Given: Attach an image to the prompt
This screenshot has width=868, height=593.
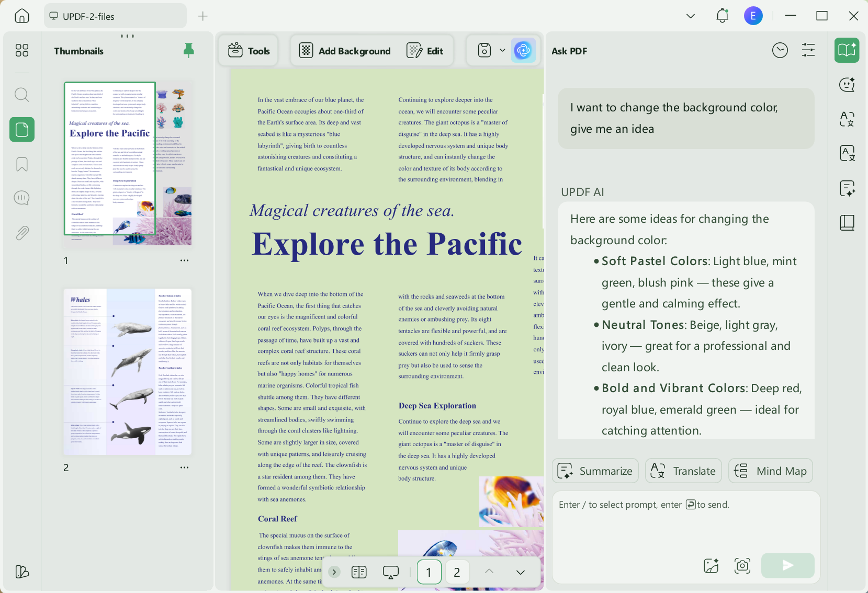Looking at the screenshot, I should point(711,565).
